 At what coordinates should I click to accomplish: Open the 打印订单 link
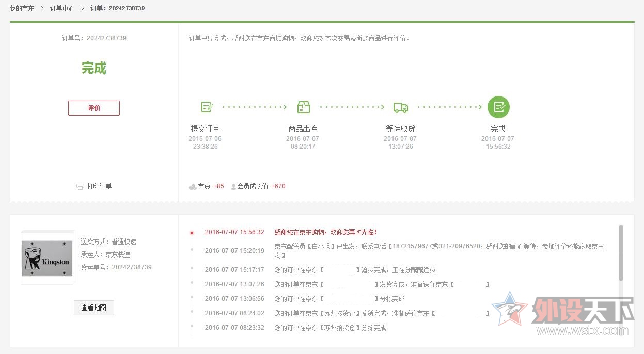point(99,186)
